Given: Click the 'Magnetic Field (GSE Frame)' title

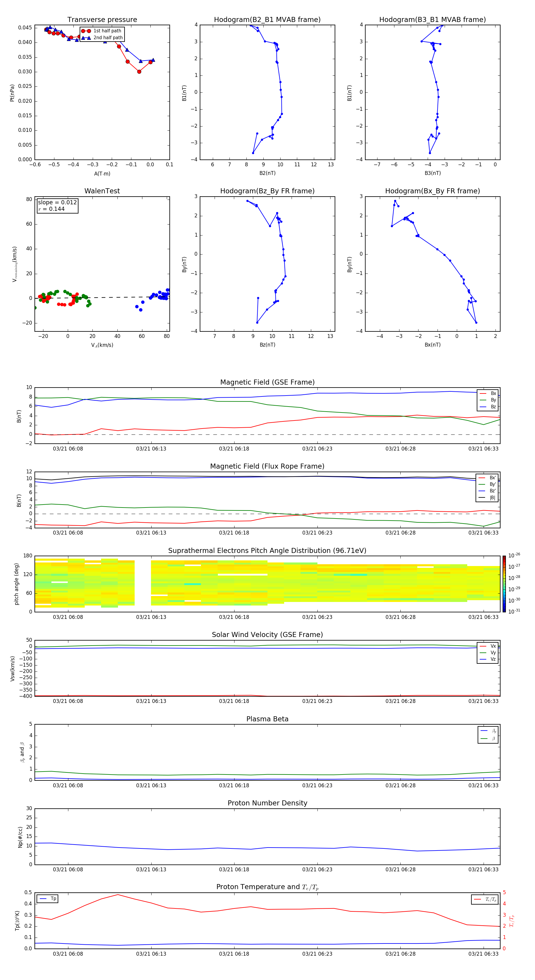Looking at the screenshot, I should pos(267,382).
